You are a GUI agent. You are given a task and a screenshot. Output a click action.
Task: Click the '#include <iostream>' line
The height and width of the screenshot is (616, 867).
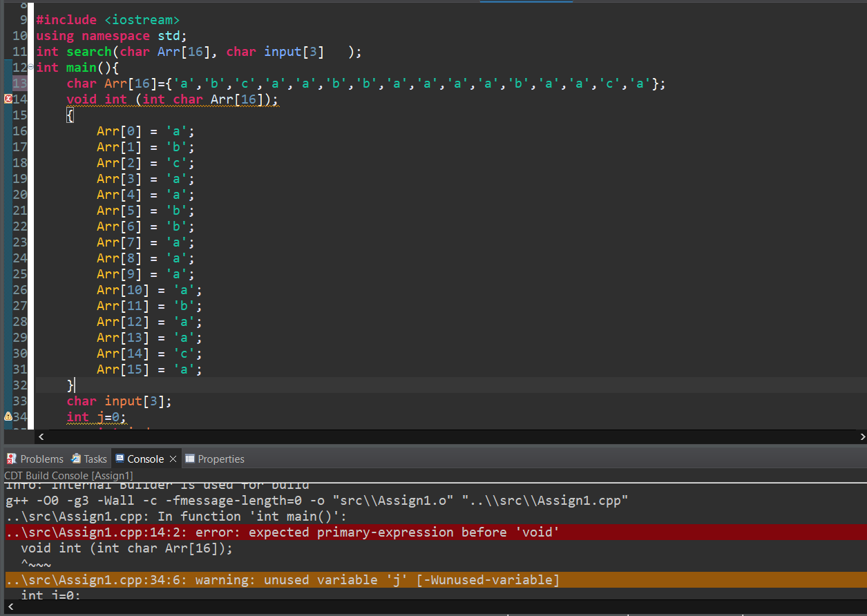click(108, 20)
